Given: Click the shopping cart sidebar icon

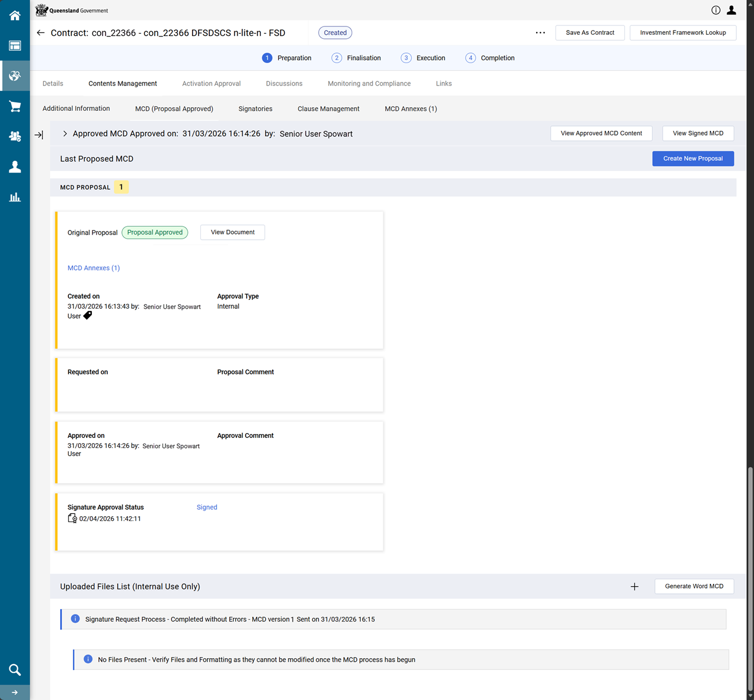Looking at the screenshot, I should (x=15, y=106).
